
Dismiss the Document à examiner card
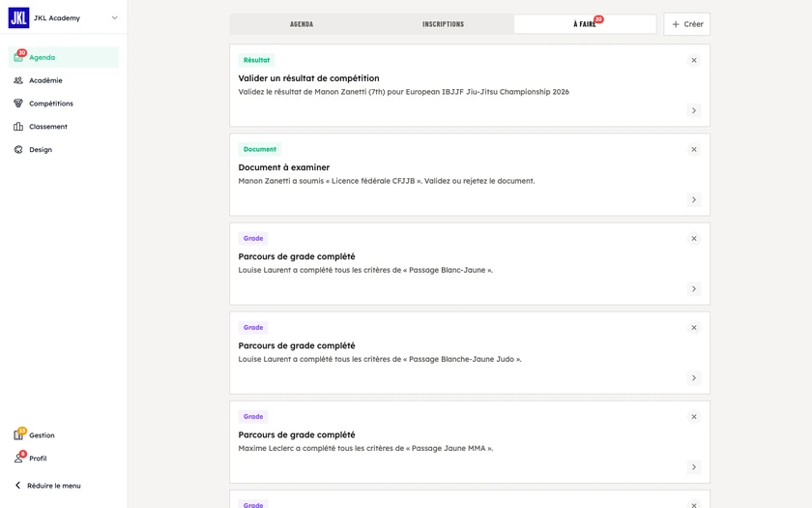pyautogui.click(x=694, y=149)
